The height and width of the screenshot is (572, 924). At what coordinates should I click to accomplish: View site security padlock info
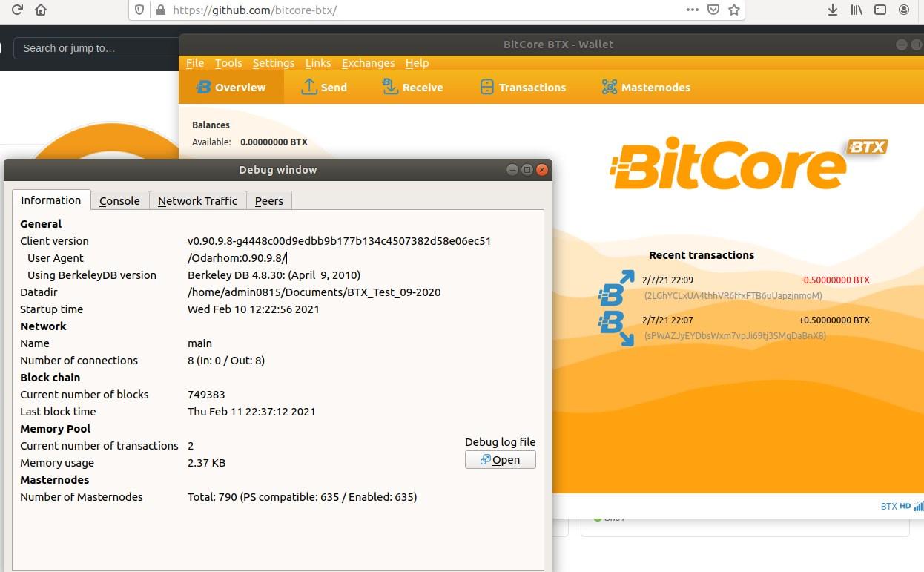tap(159, 10)
